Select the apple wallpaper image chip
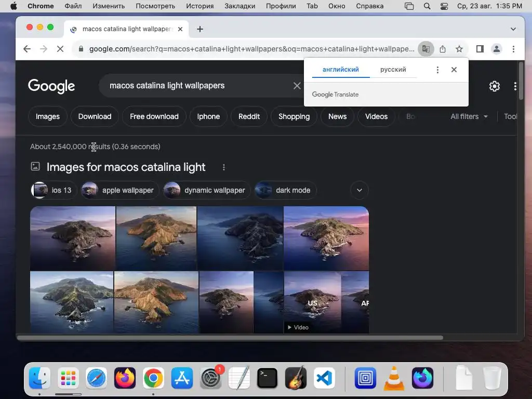The height and width of the screenshot is (399, 532). 119,190
